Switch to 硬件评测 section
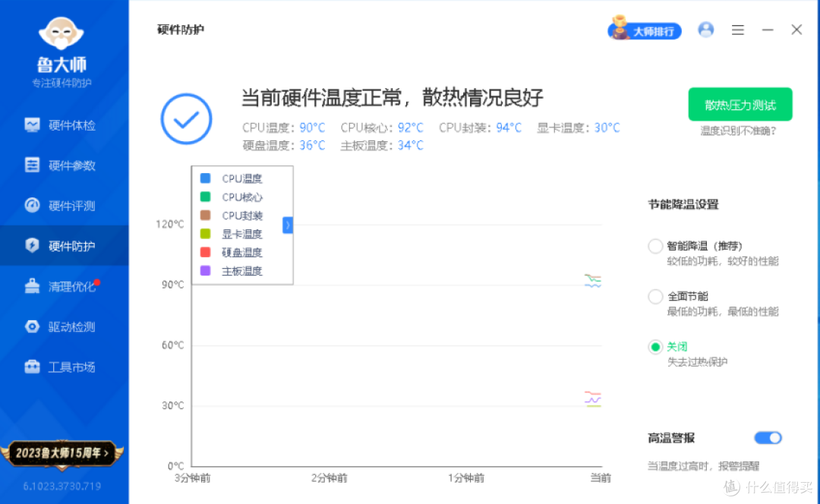 (x=71, y=206)
